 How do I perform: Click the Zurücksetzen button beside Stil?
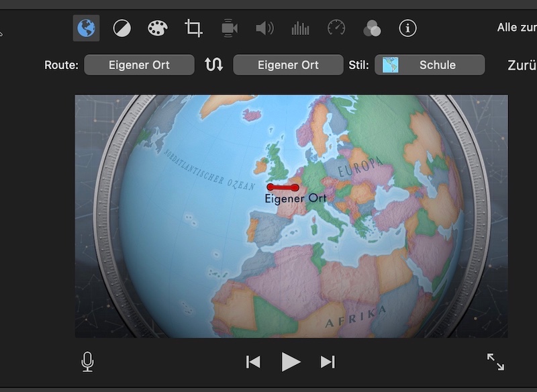coord(522,65)
